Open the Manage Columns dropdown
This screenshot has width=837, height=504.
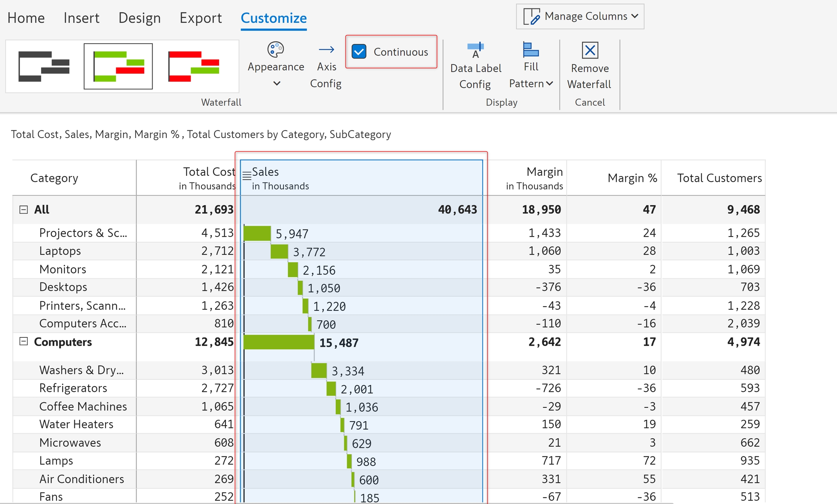[580, 16]
